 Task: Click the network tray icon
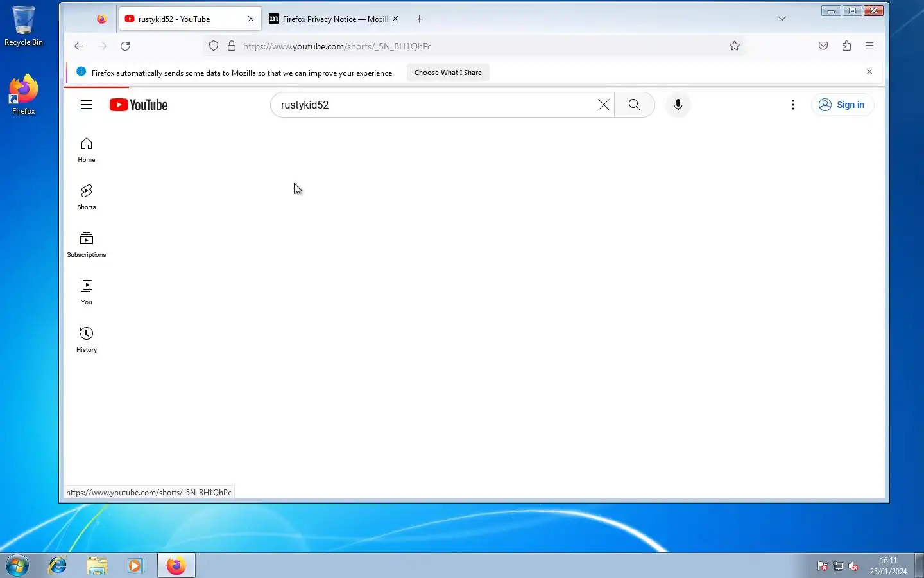[838, 566]
